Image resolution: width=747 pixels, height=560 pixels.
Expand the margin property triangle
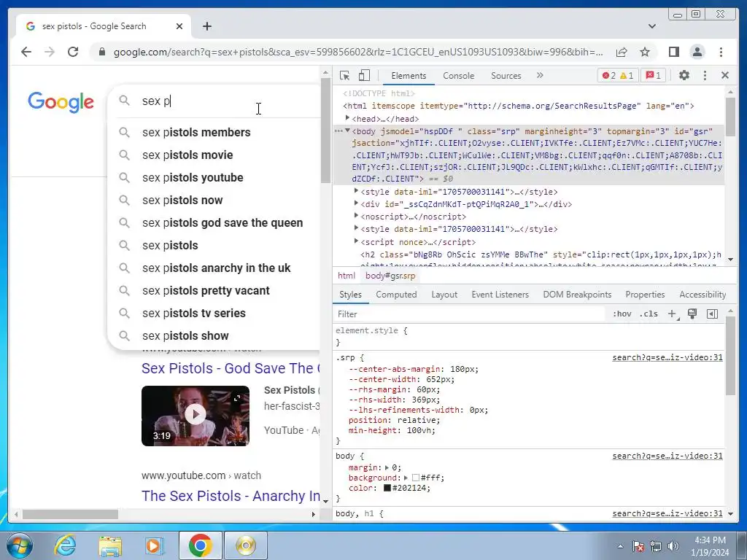point(387,467)
